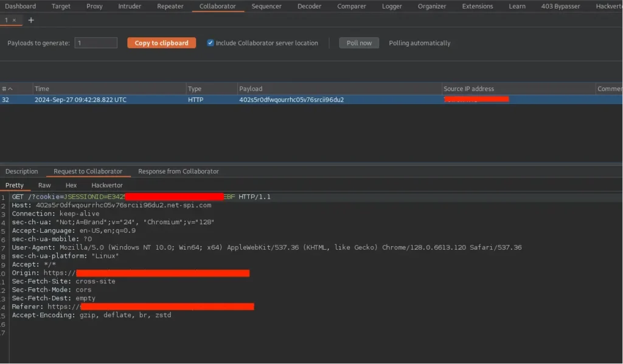
Task: Click the Origin header line
Action: (x=130, y=273)
